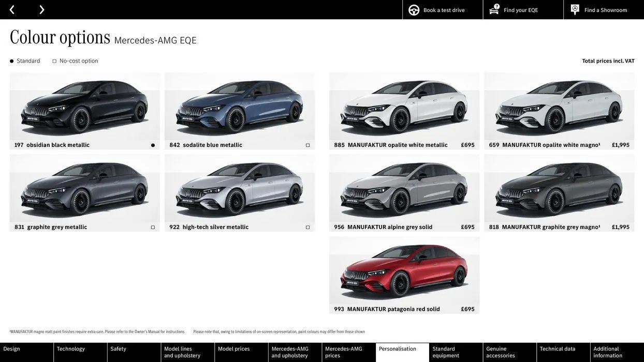Click the 197 obsidian black metallic label

point(52,145)
